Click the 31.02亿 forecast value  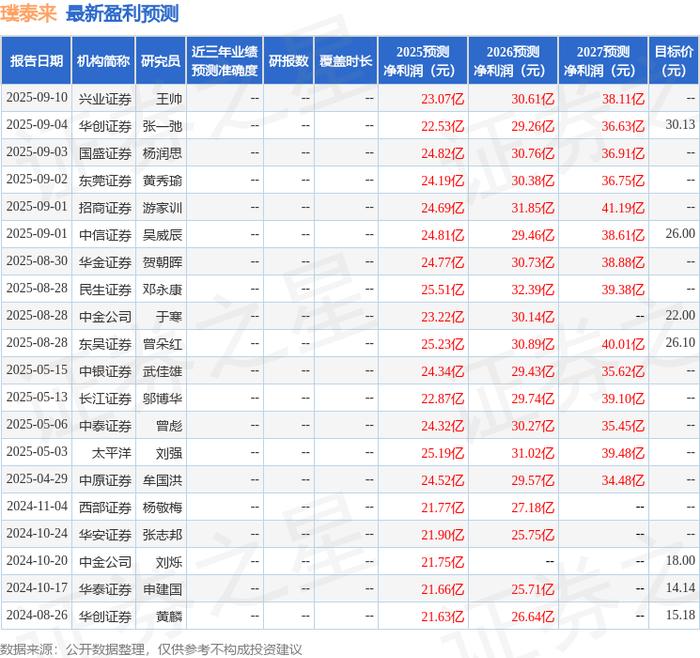point(533,453)
